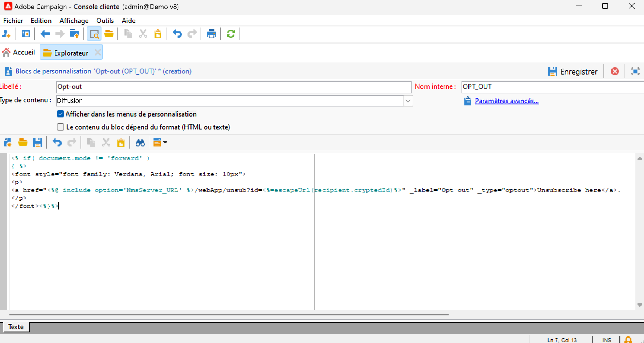Viewport: 644px width, 343px height.
Task: Open the Outils menu
Action: click(x=105, y=21)
